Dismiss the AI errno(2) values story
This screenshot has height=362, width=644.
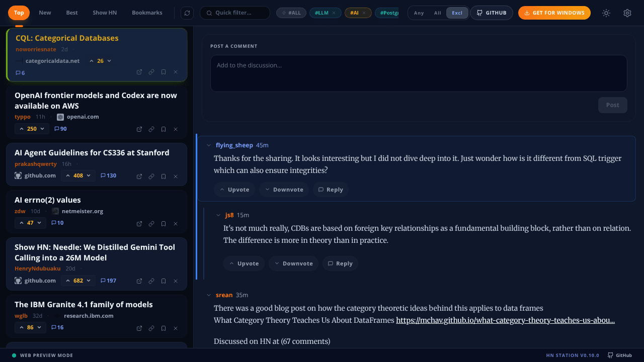176,224
